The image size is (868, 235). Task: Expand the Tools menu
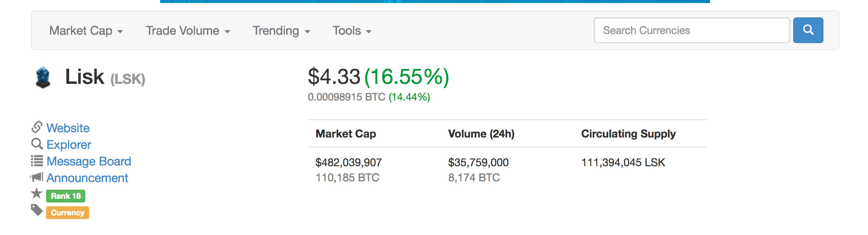click(352, 31)
